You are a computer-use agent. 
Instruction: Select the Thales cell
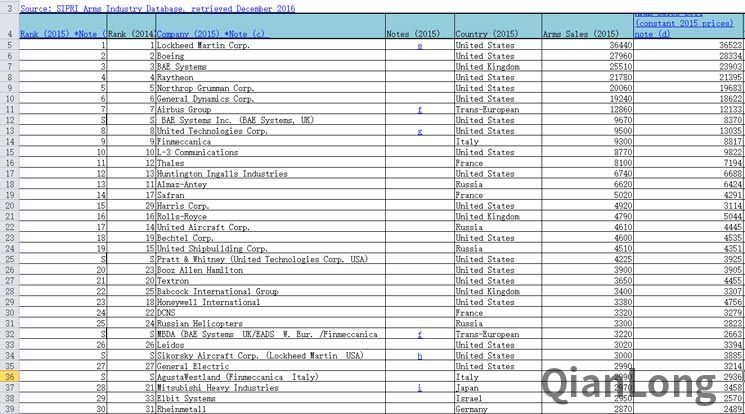point(270,163)
